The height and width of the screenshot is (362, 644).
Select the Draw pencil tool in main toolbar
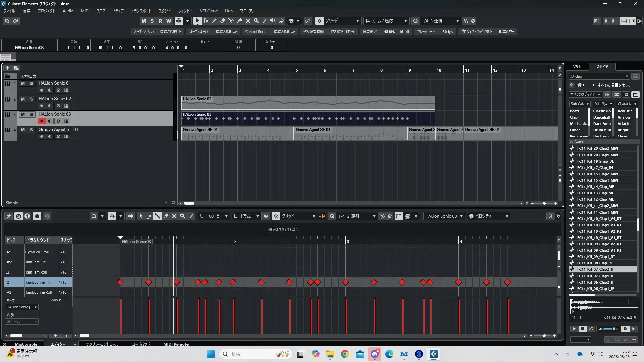[214, 21]
